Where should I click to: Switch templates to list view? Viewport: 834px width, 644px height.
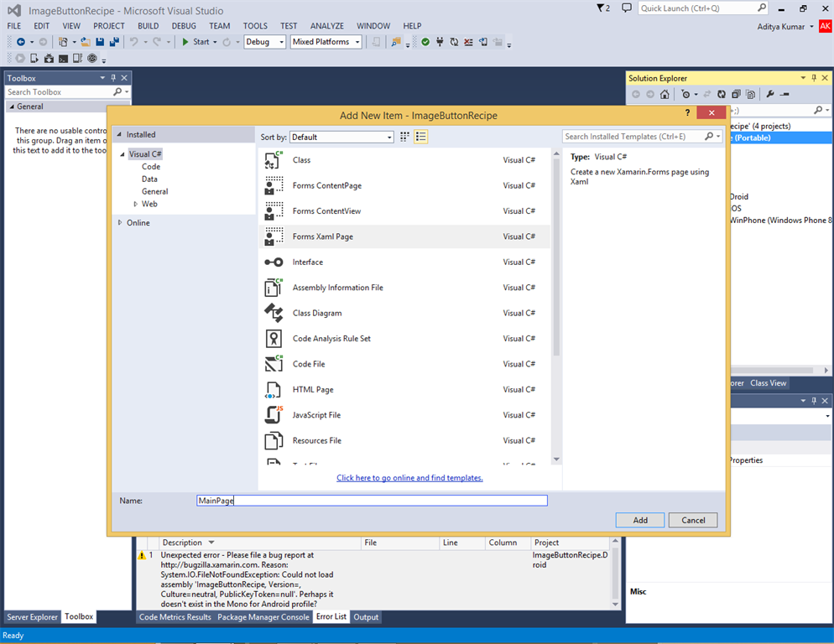click(x=420, y=138)
